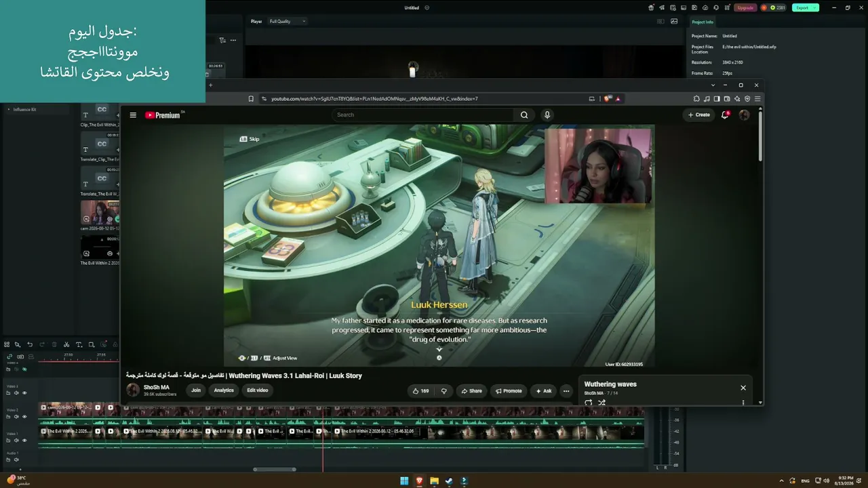Image resolution: width=868 pixels, height=488 pixels.
Task: Open channel Analytics button
Action: click(224, 390)
